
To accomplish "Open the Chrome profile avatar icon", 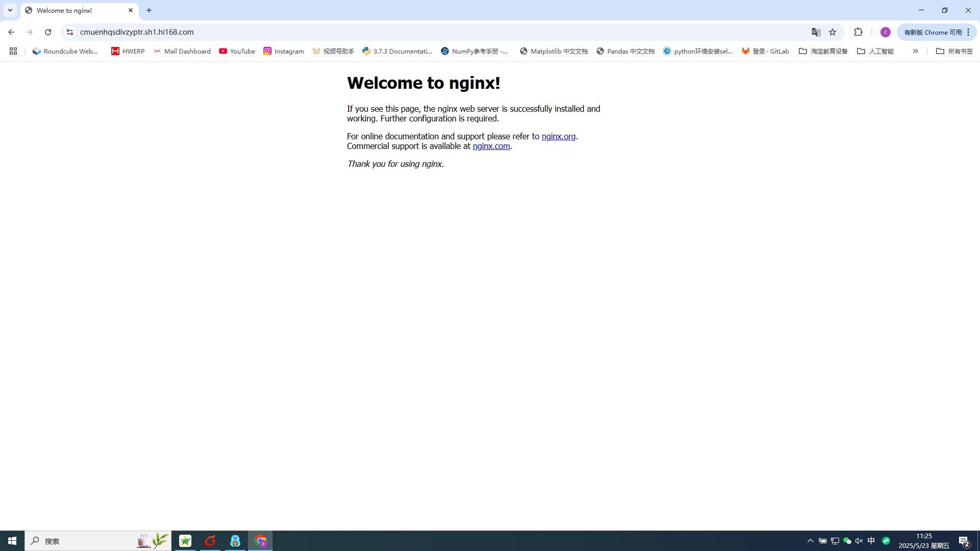I will click(x=885, y=32).
